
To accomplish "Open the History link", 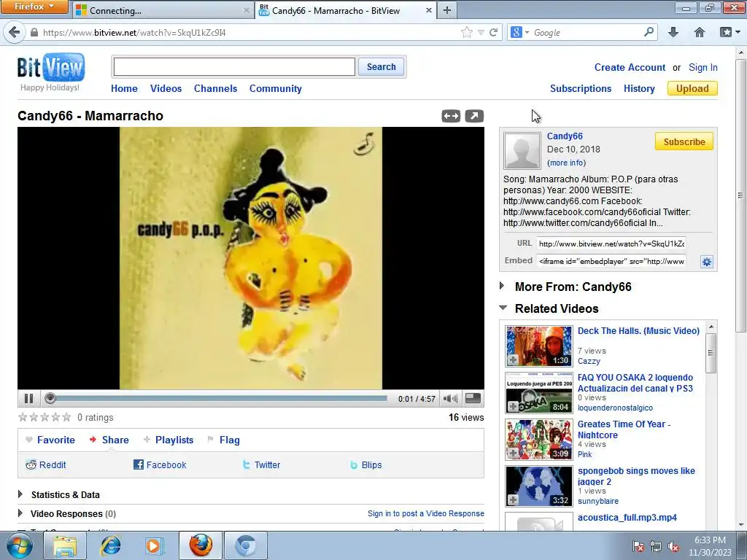I will point(639,88).
